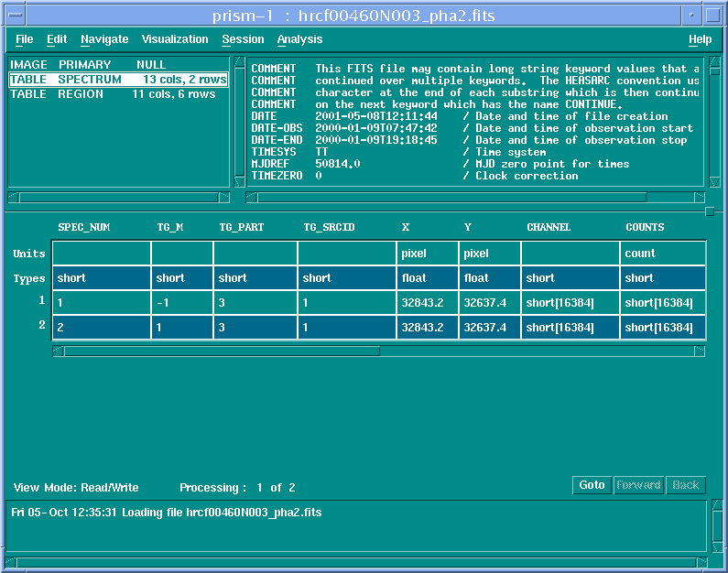Click the table scrollbar left arrow
This screenshot has width=728, height=573.
click(x=58, y=351)
